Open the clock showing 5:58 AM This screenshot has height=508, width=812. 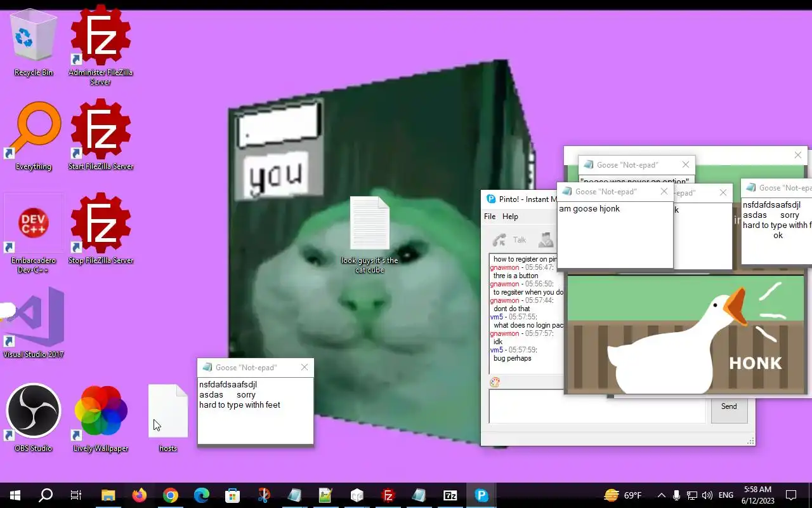pos(757,495)
